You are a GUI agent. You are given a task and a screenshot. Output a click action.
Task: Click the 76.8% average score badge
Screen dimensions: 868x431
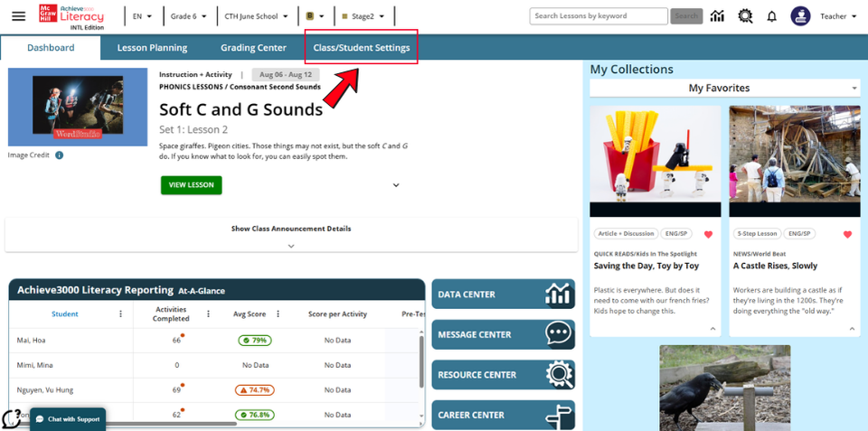click(x=255, y=415)
